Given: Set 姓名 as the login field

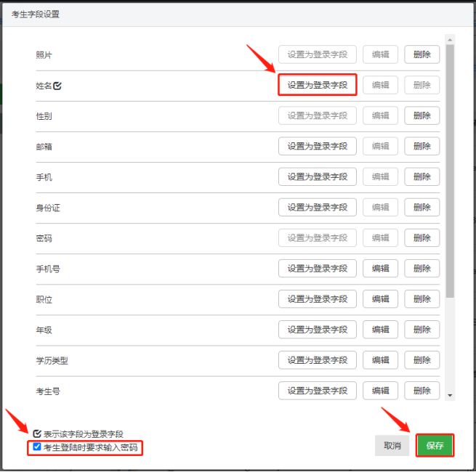Looking at the screenshot, I should click(318, 85).
